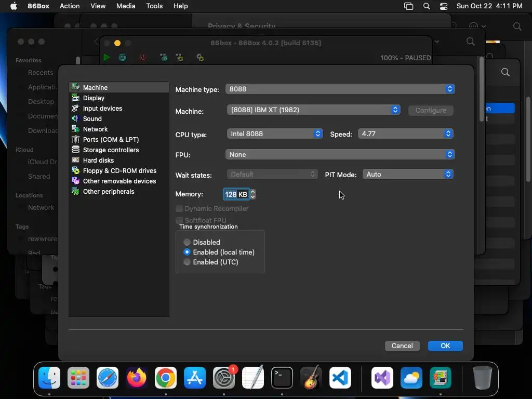Open the CPU type dropdown

[x=275, y=134]
